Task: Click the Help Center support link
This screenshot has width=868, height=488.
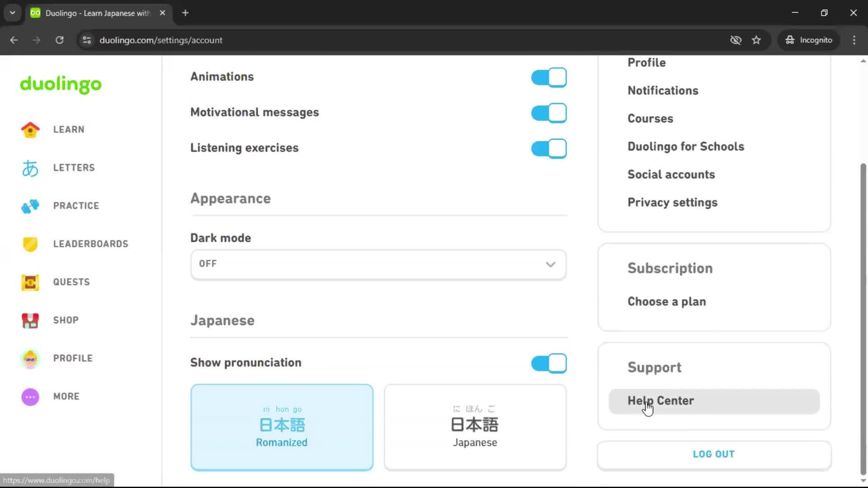Action: point(660,401)
